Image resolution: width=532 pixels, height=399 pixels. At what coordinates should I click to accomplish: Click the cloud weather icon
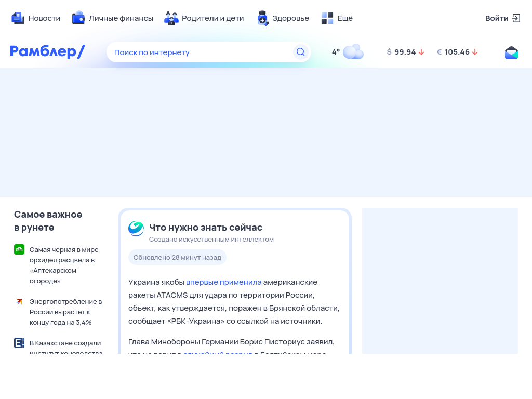point(353,51)
